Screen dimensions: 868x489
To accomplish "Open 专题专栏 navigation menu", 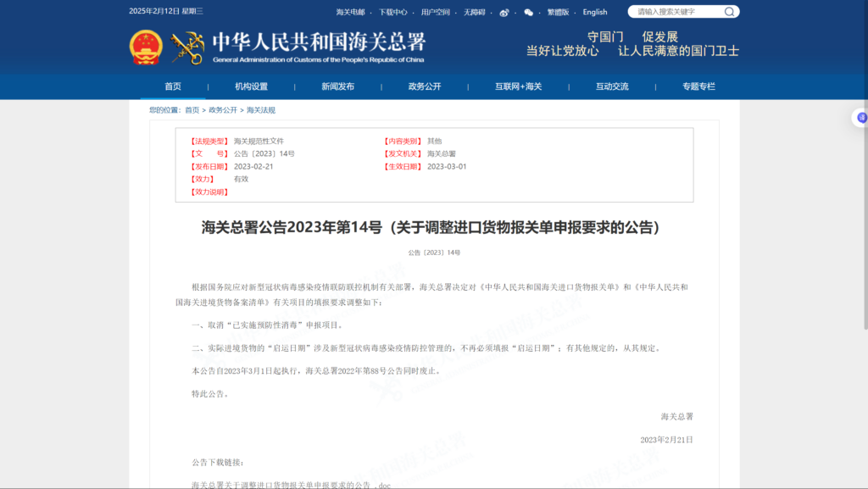I will [698, 86].
